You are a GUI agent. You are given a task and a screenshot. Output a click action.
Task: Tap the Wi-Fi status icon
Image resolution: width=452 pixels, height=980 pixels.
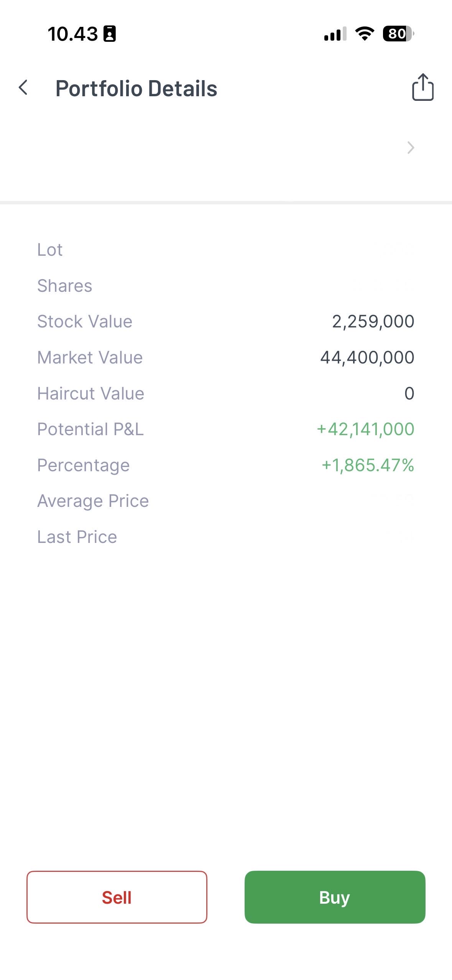[x=365, y=34]
